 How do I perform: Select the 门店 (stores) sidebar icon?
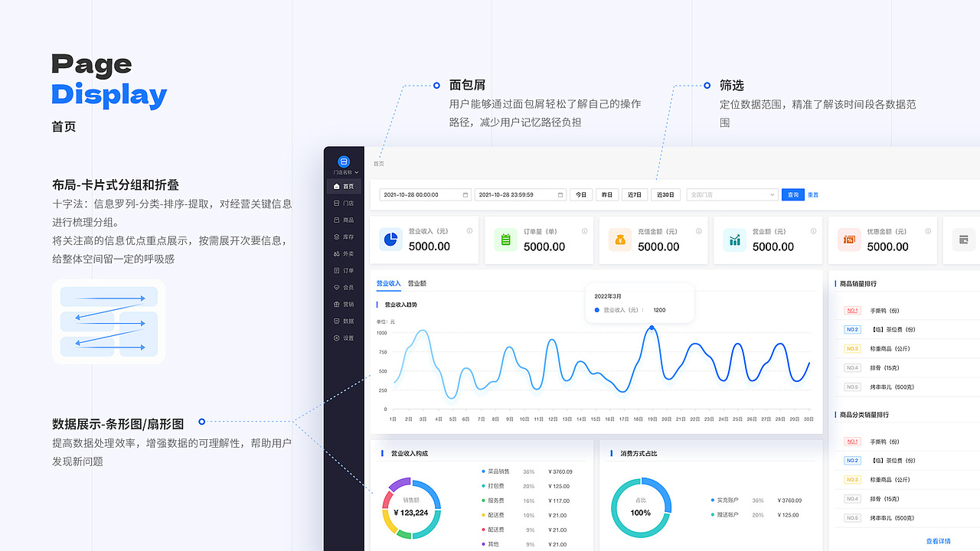(x=345, y=204)
